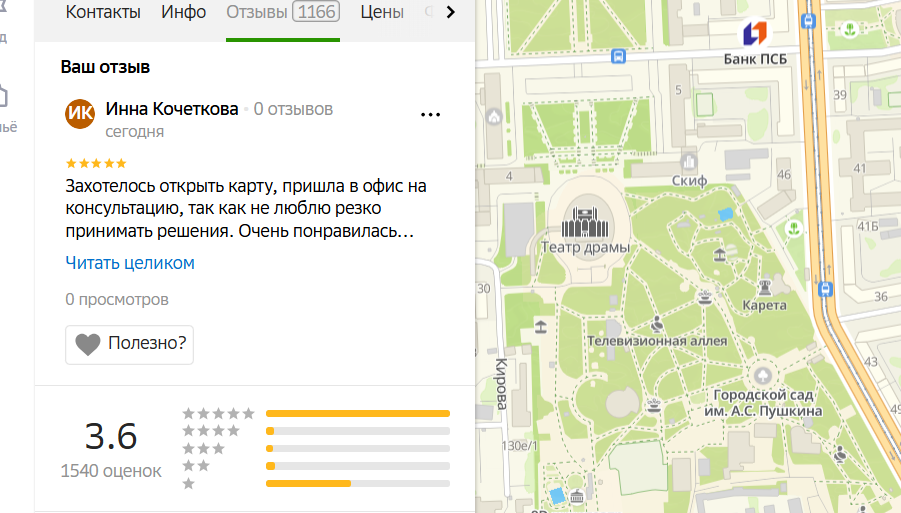This screenshot has height=513, width=901.
Task: Open the Скиф place marker on map
Action: (x=688, y=162)
